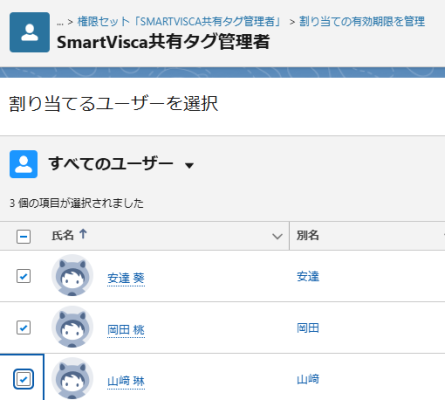Open user link 山﨑 琳
Viewport: 445px width, 400px height.
126,381
